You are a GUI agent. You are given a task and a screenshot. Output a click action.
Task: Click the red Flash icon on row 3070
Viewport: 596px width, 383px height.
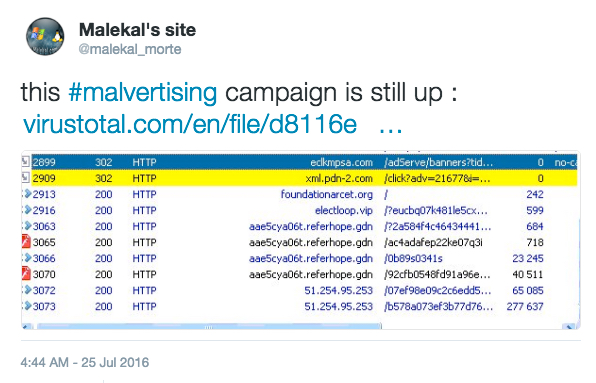tap(26, 274)
